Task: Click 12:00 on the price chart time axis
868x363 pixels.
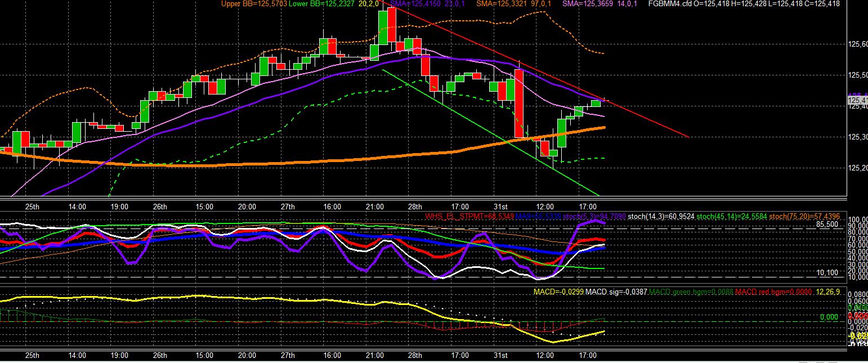Action: pos(545,207)
